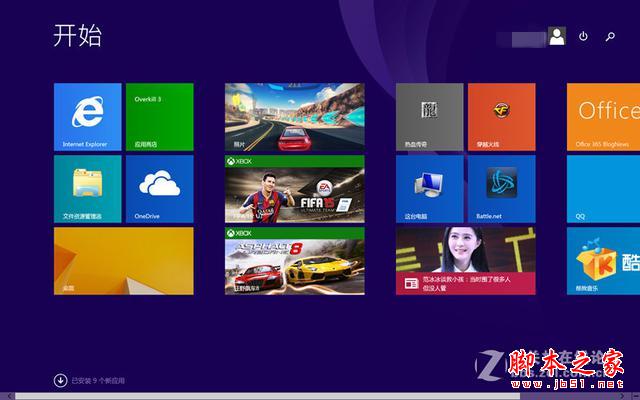Click the horizontal scrollbar at the bottom
Screen dimensions: 640x400
267,396
